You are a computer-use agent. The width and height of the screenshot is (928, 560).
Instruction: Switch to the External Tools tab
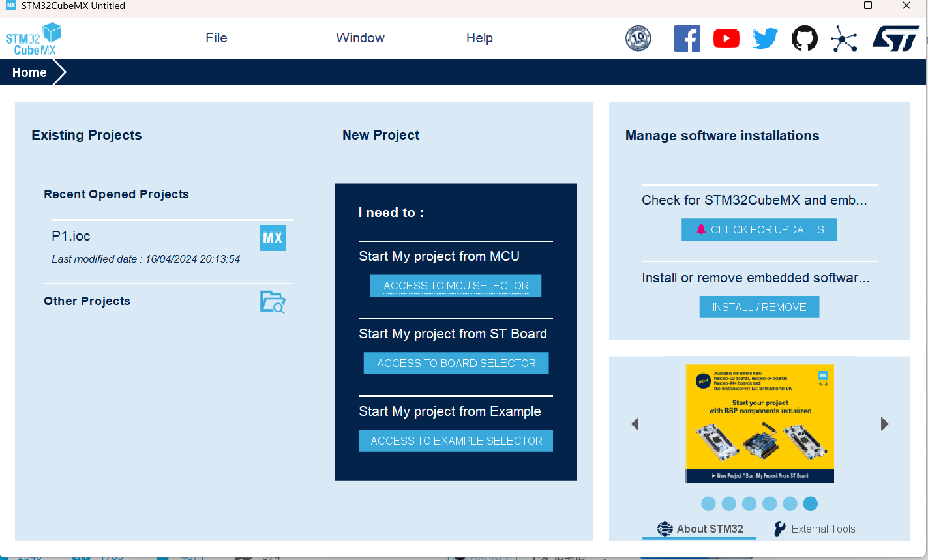tap(815, 529)
